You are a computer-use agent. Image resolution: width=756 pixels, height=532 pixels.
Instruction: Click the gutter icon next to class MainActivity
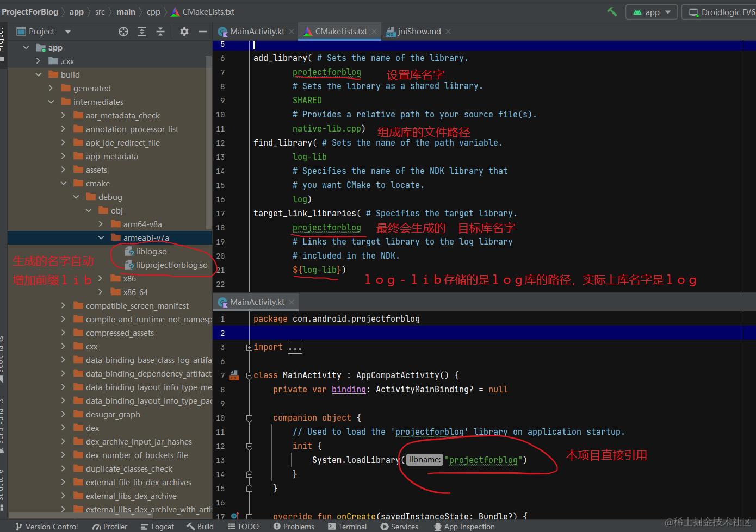234,375
